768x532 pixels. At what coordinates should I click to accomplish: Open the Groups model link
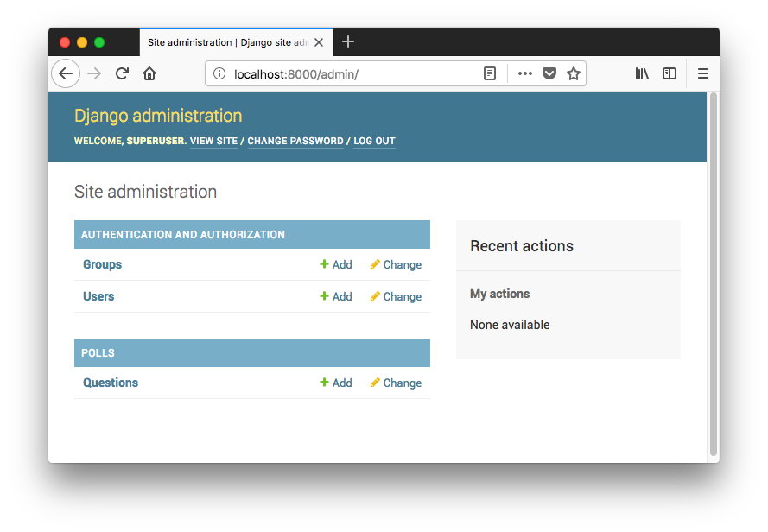click(x=102, y=264)
